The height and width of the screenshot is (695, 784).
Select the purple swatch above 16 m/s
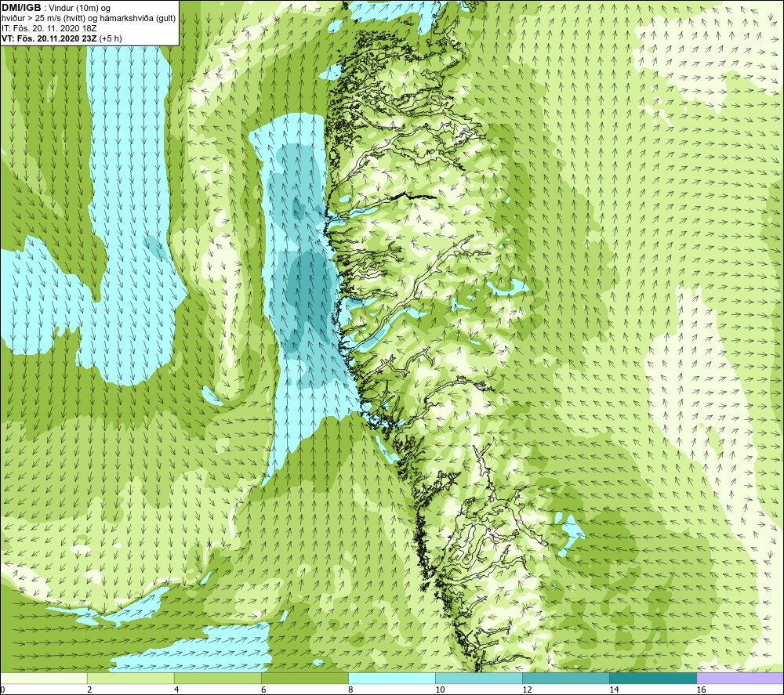click(740, 678)
